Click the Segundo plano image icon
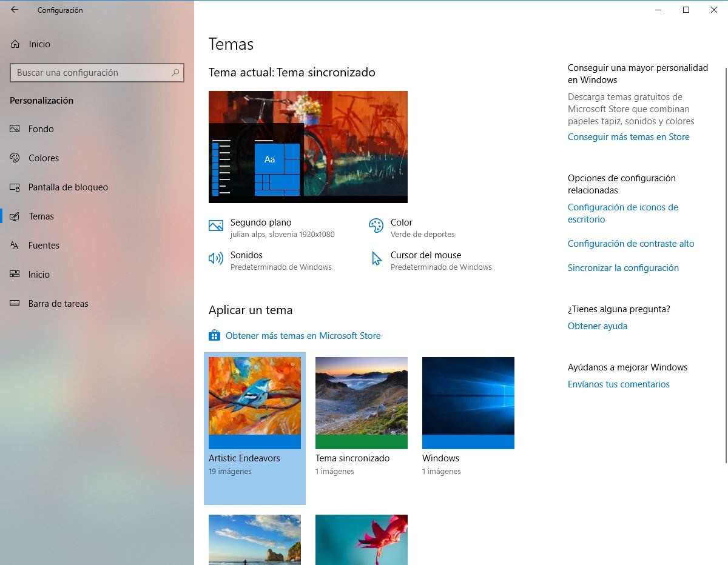728x565 pixels. [x=216, y=226]
